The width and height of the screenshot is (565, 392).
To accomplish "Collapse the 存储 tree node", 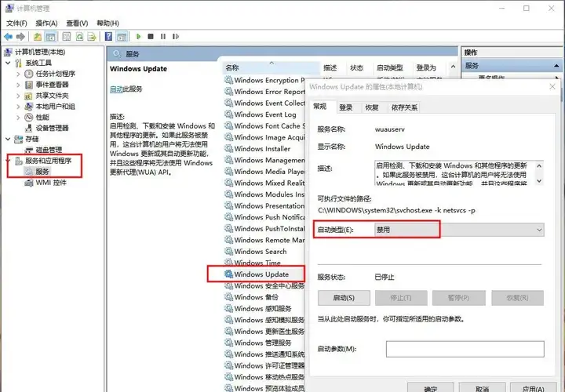I will pos(8,139).
